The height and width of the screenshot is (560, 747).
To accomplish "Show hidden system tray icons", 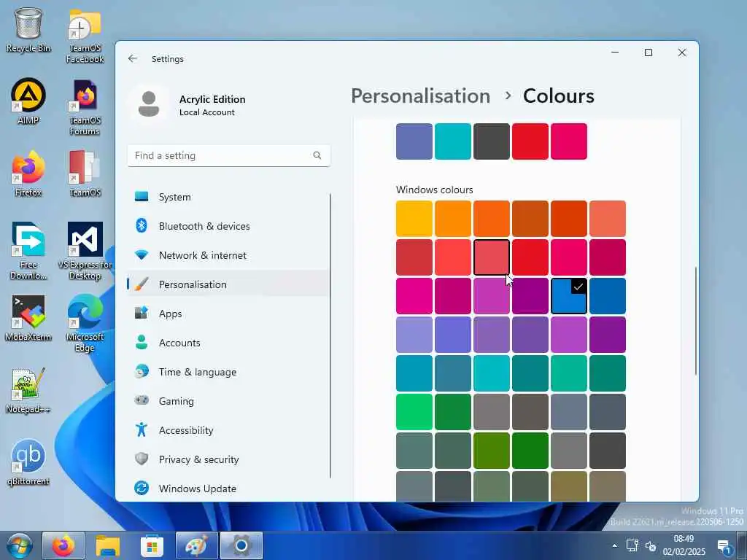I will click(x=614, y=545).
